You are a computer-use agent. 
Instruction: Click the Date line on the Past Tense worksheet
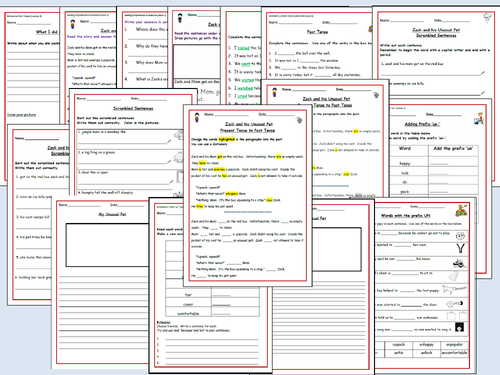click(x=341, y=22)
